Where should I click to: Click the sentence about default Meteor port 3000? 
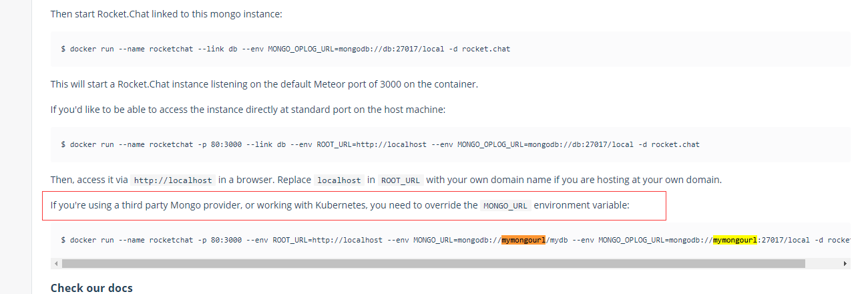264,84
